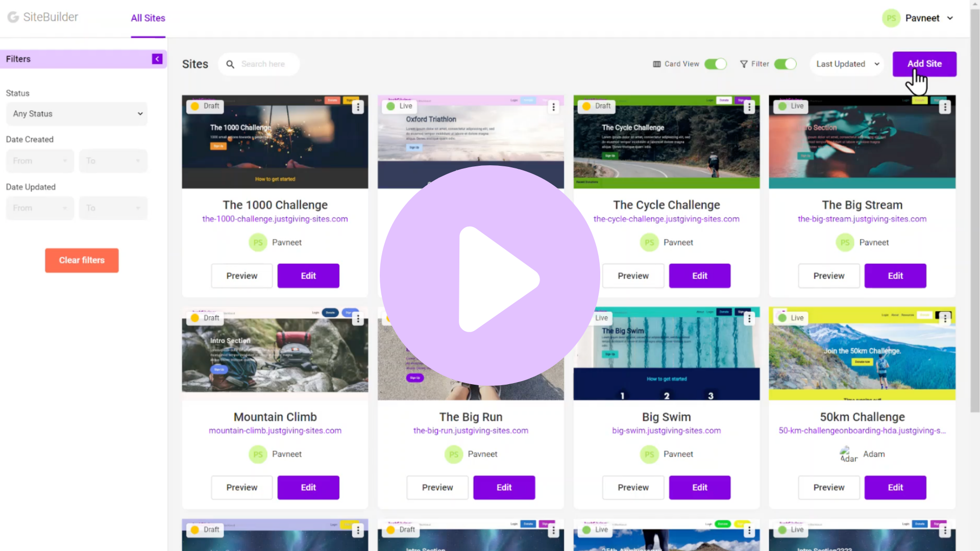This screenshot has width=980, height=551.
Task: Open Oxford Triathlon card options menu
Action: coord(553,107)
